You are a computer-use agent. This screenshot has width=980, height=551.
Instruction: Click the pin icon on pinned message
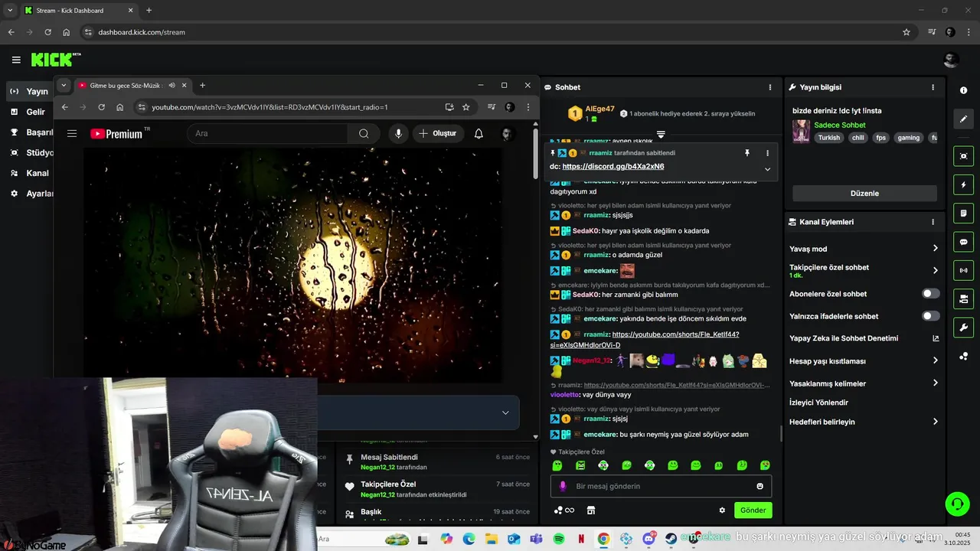(747, 153)
